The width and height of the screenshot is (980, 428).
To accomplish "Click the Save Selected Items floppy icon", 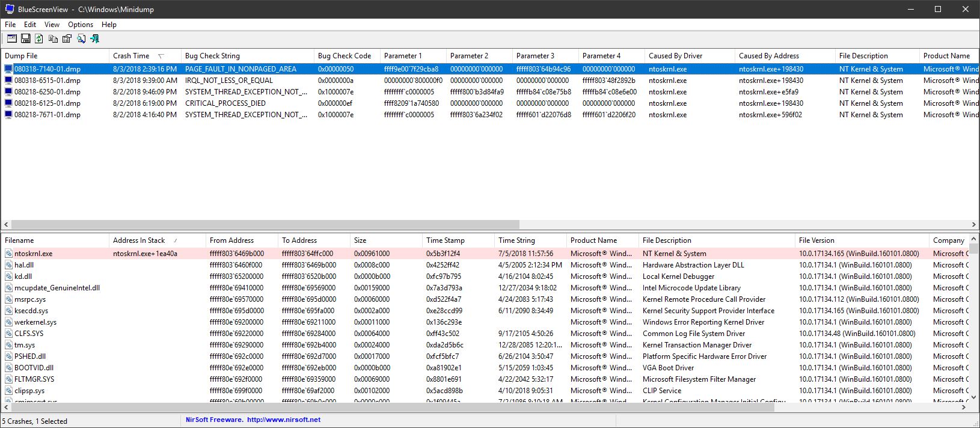I will [25, 38].
